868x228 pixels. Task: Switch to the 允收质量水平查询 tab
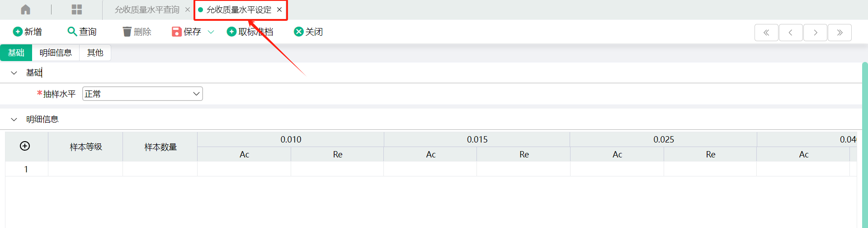147,9
